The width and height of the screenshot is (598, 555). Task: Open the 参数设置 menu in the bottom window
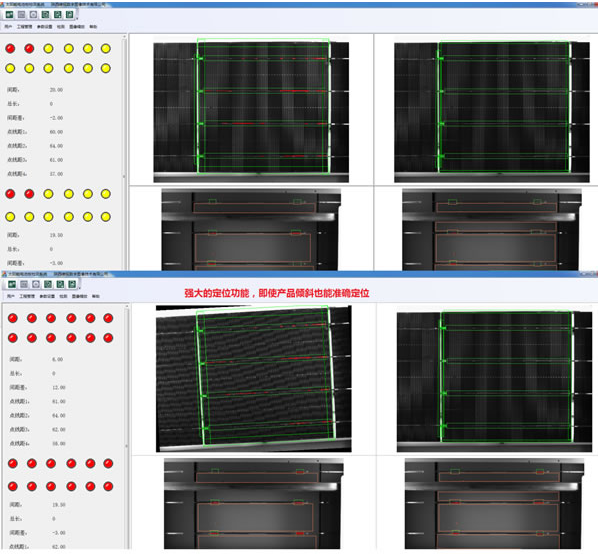tap(47, 296)
